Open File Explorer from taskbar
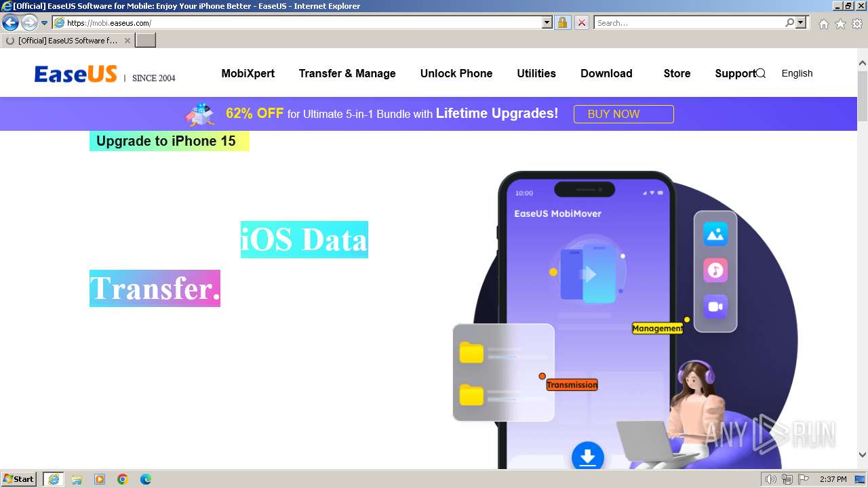The height and width of the screenshot is (488, 868). pos(77,479)
